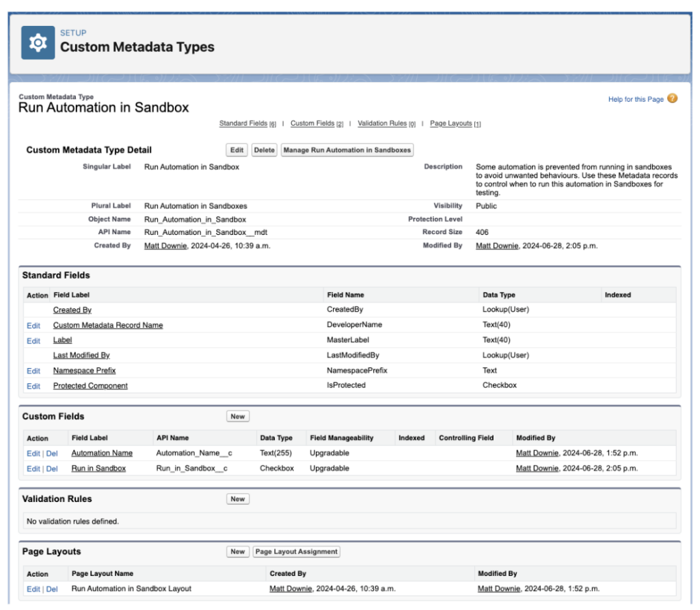
Task: Delete the Run in Sandbox custom field
Action: click(52, 469)
